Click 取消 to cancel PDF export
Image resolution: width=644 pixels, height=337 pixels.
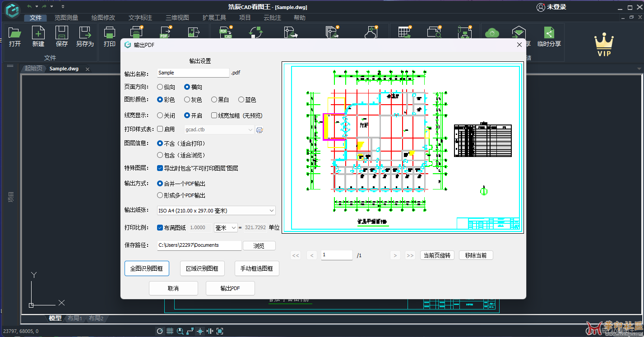click(173, 288)
